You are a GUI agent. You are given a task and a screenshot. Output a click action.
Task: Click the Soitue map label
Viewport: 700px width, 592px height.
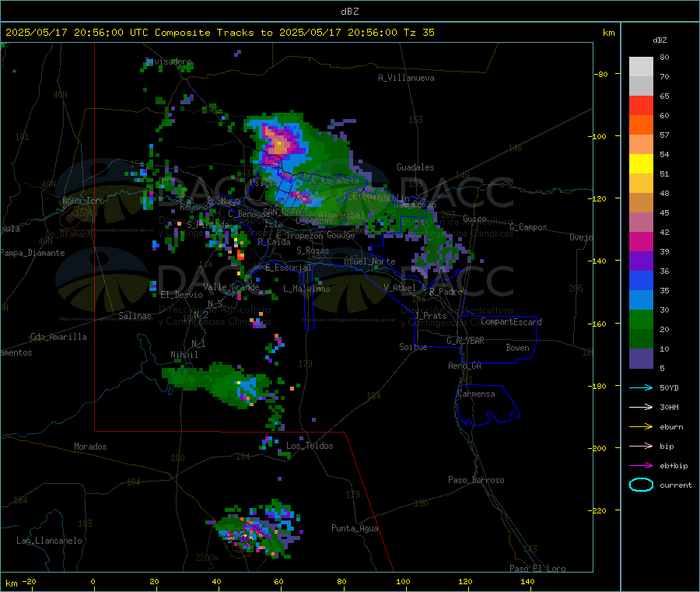click(x=413, y=347)
